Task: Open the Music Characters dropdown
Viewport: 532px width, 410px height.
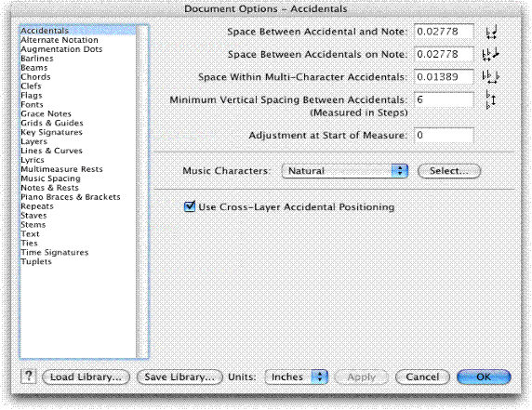Action: pyautogui.click(x=344, y=170)
